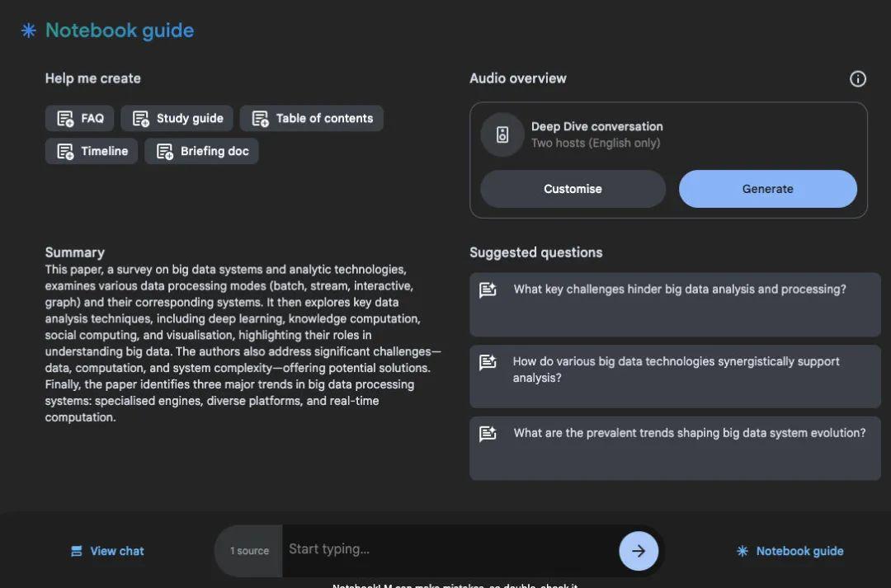Click icon beside prevalent trends question
Screen dimensions: 891x588
(488, 434)
